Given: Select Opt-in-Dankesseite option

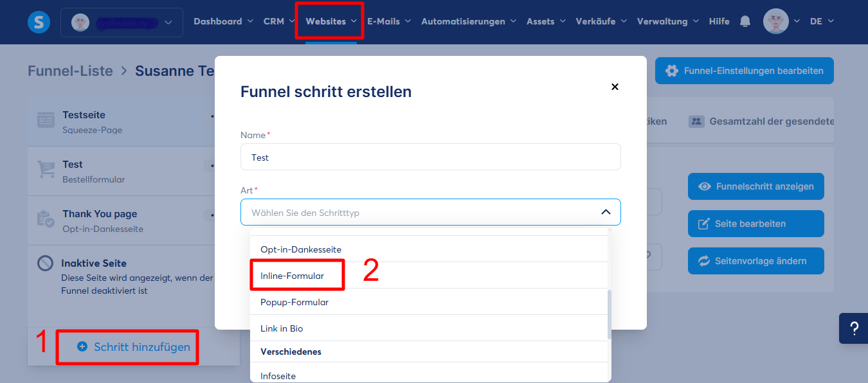Looking at the screenshot, I should 429,249.
